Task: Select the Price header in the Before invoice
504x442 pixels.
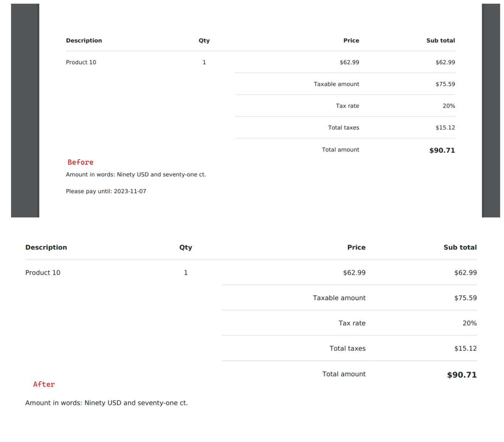Action: click(351, 41)
